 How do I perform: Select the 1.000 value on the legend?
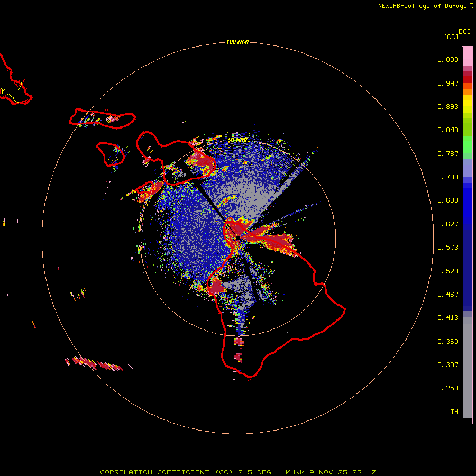click(x=448, y=59)
